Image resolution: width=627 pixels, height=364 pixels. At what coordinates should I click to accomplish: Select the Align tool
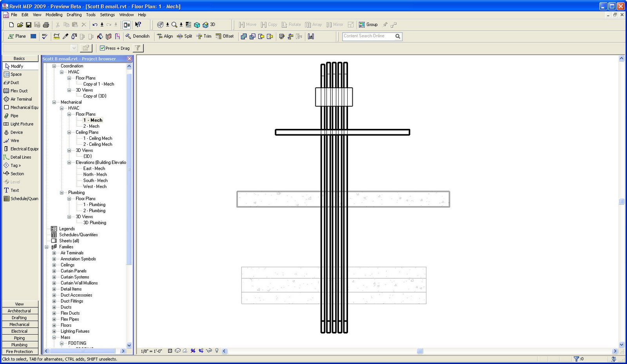point(165,36)
